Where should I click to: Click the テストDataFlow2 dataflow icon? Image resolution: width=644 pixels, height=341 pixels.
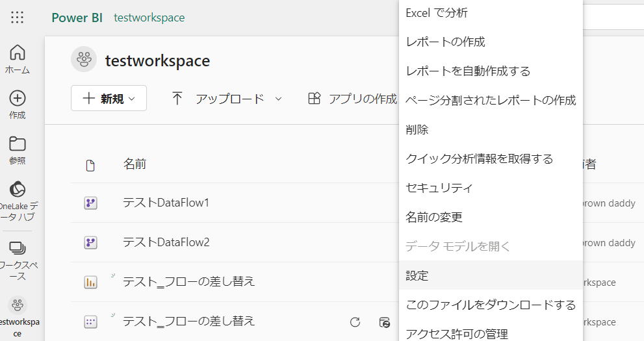[90, 242]
